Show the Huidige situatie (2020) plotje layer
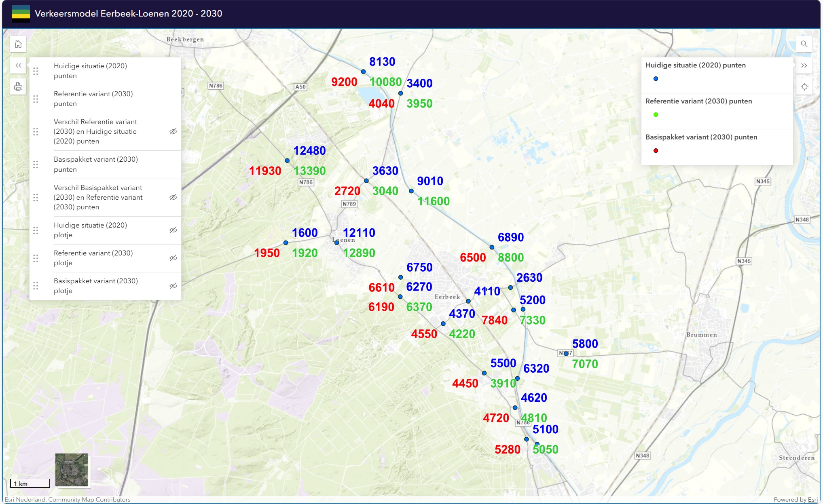This screenshot has height=504, width=823. click(173, 230)
